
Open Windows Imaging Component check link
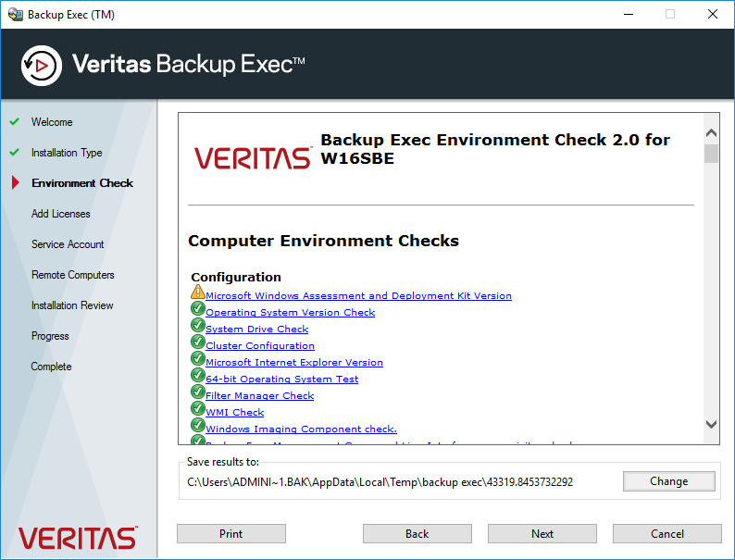click(302, 429)
